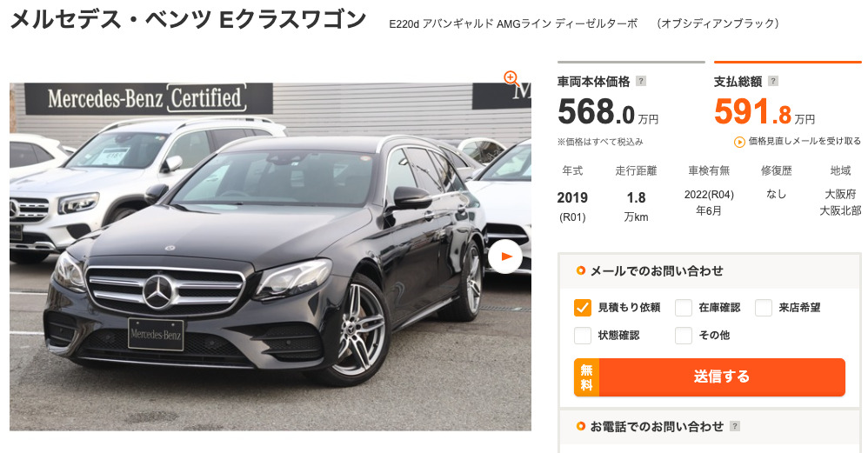Click the メルセデス・ベンツ Eクラスワゴン title
Image resolution: width=868 pixels, height=453 pixels.
point(188,20)
